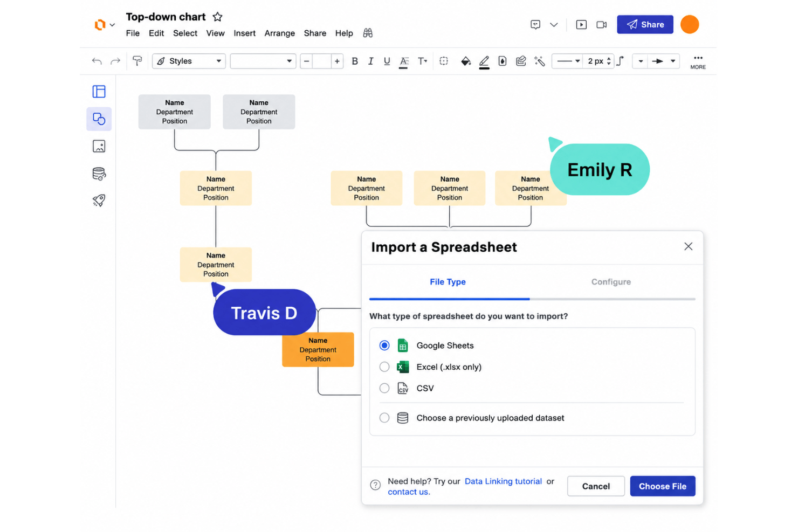The height and width of the screenshot is (532, 798).
Task: Increase font size with plus button
Action: [337, 61]
